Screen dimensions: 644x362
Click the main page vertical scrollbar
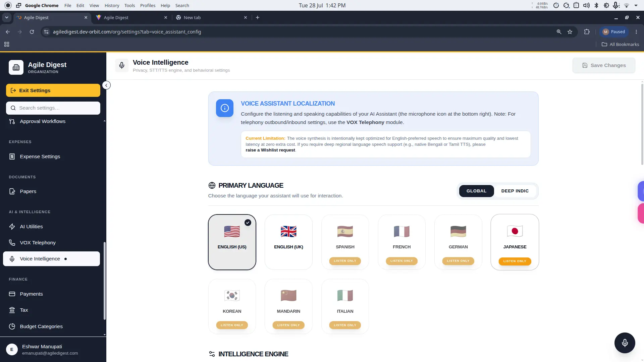(642, 124)
